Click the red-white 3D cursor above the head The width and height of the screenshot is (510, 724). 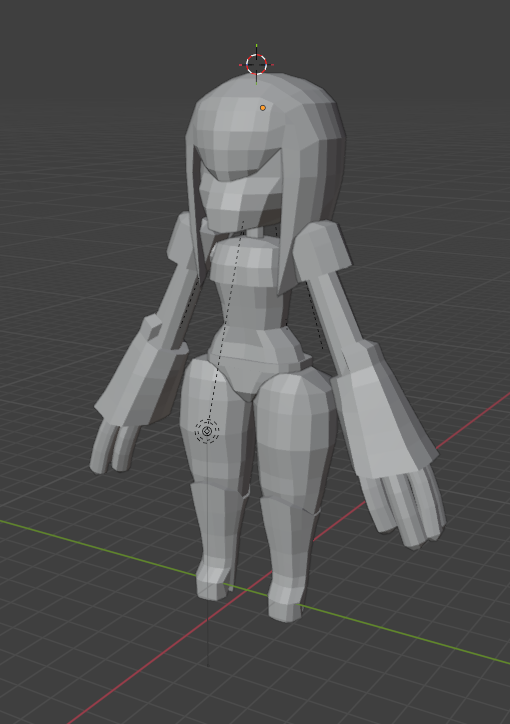[x=256, y=65]
